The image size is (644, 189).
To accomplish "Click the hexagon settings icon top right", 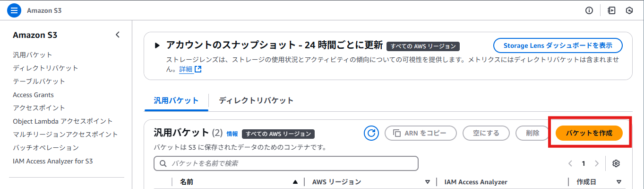I will click(629, 10).
